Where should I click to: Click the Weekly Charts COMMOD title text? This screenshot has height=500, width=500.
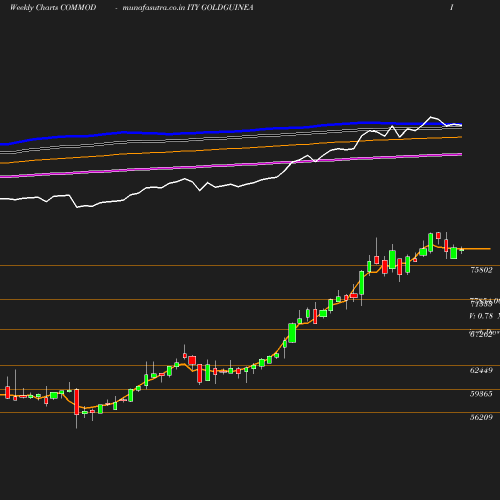click(x=53, y=7)
